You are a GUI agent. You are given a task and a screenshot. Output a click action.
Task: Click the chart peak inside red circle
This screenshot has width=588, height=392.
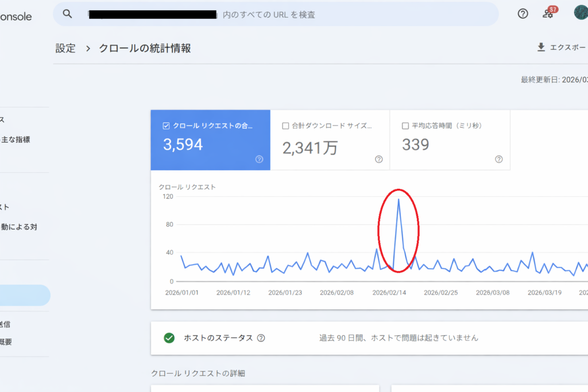point(399,200)
